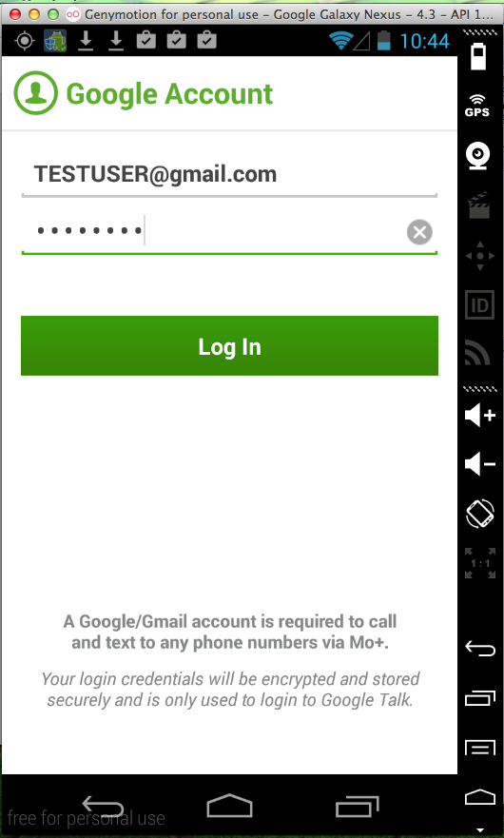
Task: Clear the password field with X icon
Action: (x=419, y=232)
